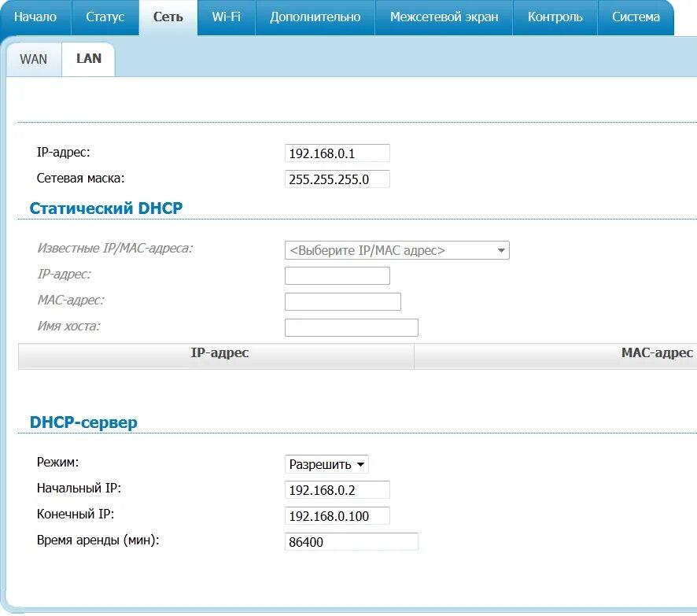This screenshot has width=697, height=616.
Task: Click the IP-адрес table column header
Action: [x=216, y=356]
